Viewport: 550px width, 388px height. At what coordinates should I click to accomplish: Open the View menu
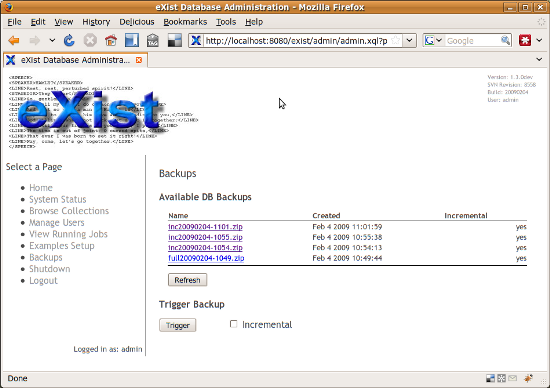tap(63, 22)
